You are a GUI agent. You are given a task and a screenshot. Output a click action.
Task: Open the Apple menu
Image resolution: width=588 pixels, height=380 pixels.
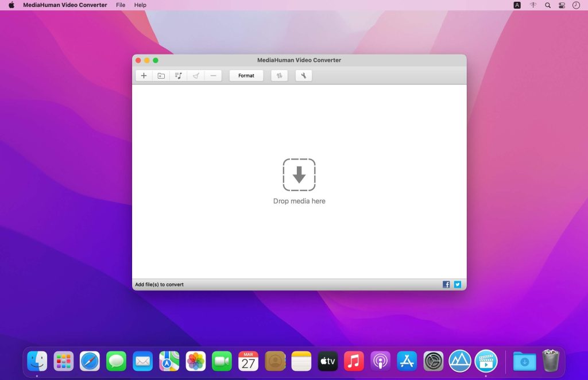point(10,5)
